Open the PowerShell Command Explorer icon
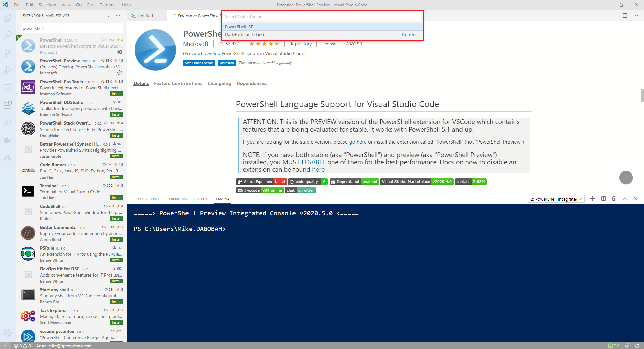The width and height of the screenshot is (644, 349). tap(7, 123)
